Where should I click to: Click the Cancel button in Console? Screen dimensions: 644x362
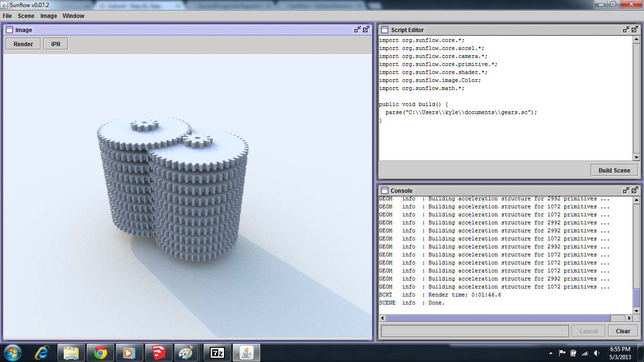588,331
